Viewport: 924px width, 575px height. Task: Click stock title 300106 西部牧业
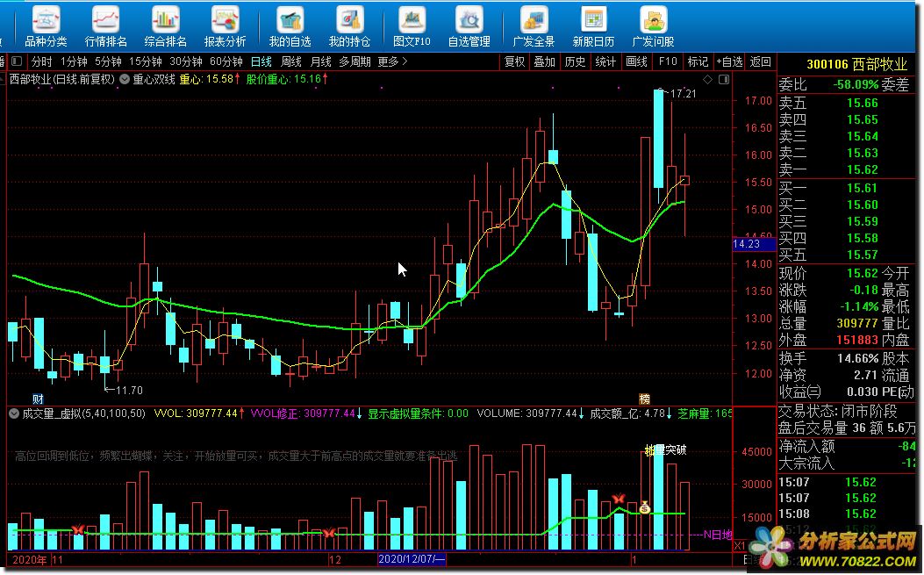click(856, 64)
